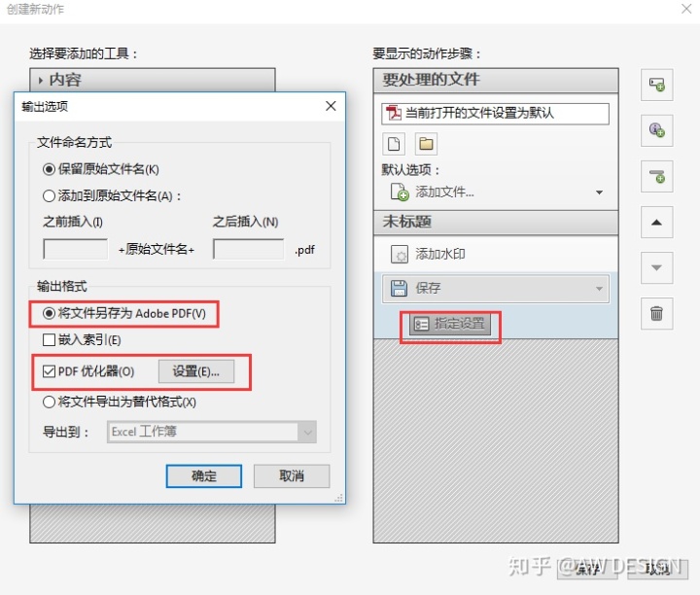The width and height of the screenshot is (700, 595).
Task: Click the 指定设置 button
Action: coord(450,324)
